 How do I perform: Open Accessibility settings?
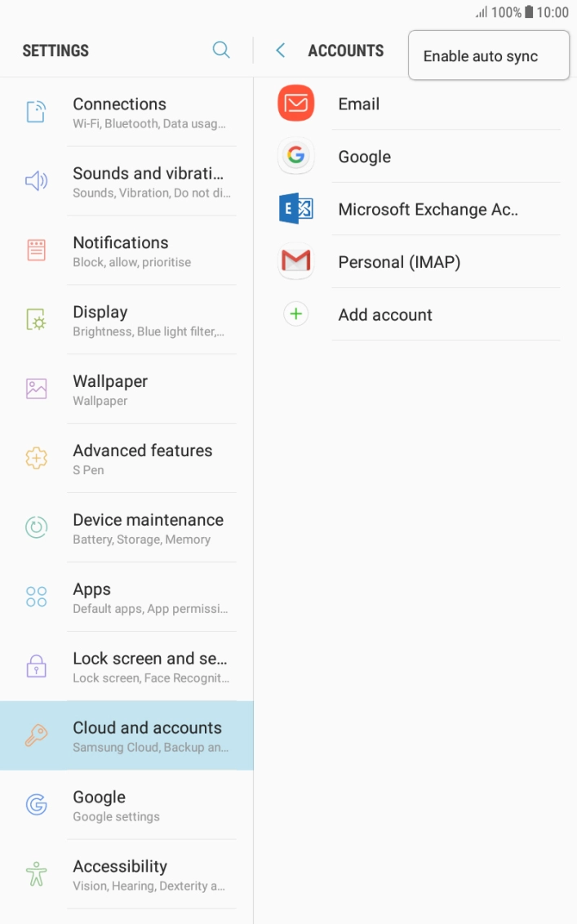coord(126,874)
